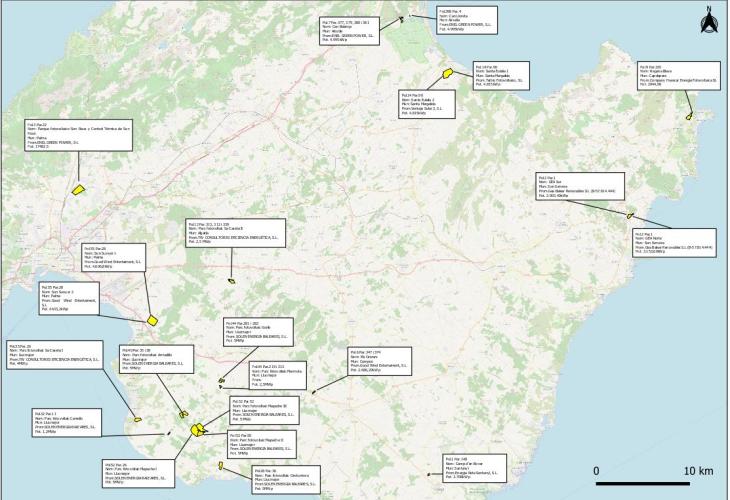Select the yellow plot left of the Pol.2 Par.1 label
Image resolution: width=730 pixels, height=500 pixels.
pos(630,215)
